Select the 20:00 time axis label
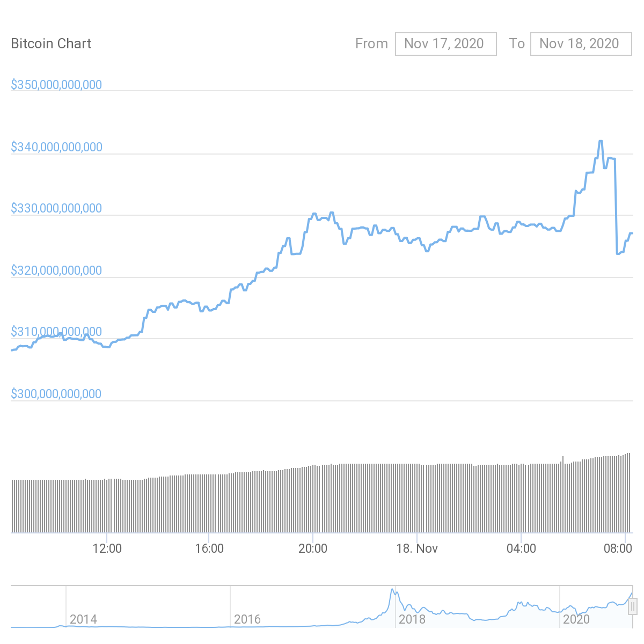Image resolution: width=644 pixels, height=644 pixels. [x=313, y=548]
